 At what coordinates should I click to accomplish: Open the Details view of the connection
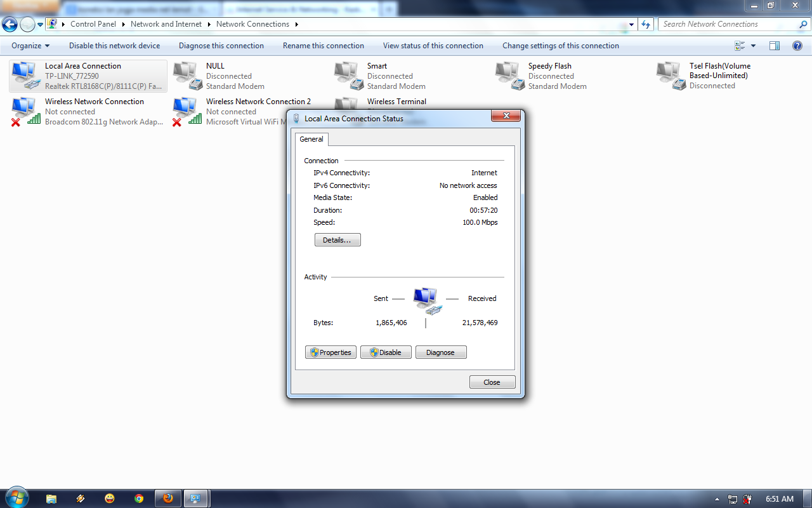pyautogui.click(x=337, y=239)
